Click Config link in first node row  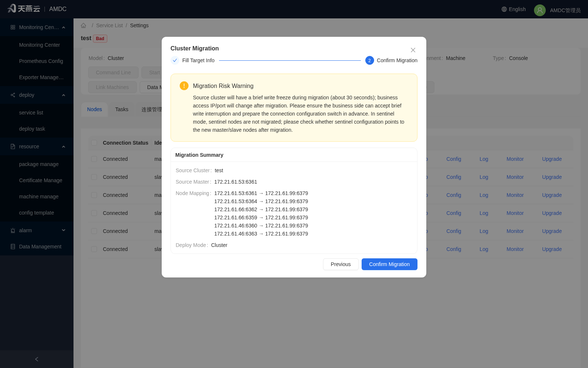click(x=453, y=159)
